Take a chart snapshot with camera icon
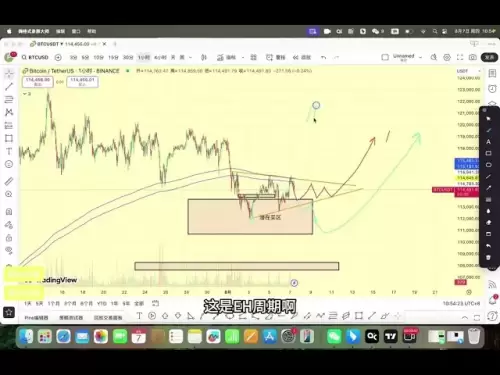Image resolution: width=500 pixels, height=375 pixels. tap(473, 57)
